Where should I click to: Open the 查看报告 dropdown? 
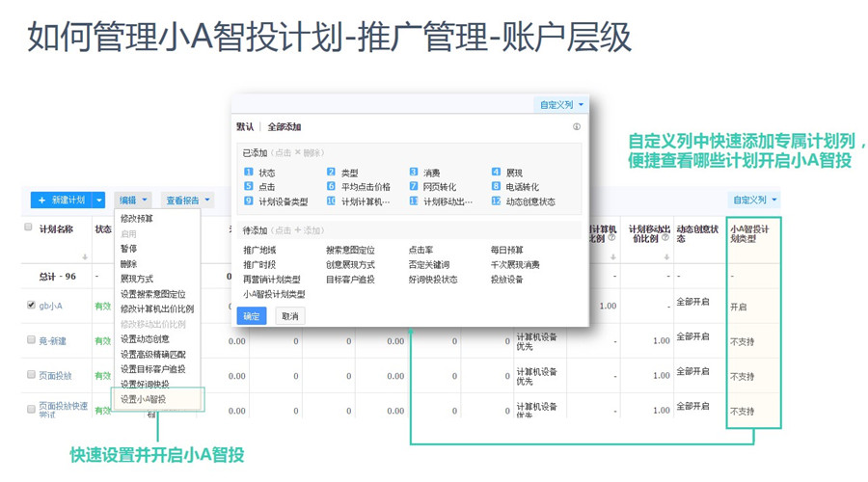[x=188, y=201]
